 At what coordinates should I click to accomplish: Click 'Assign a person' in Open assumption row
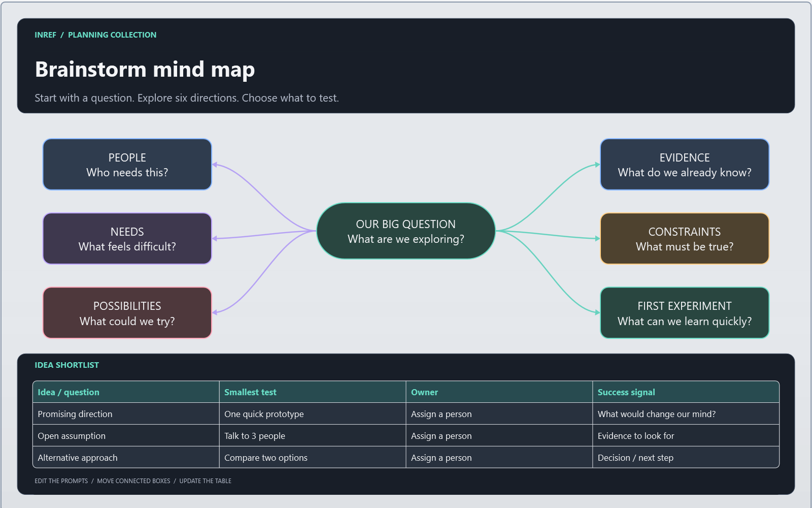tap(499, 436)
